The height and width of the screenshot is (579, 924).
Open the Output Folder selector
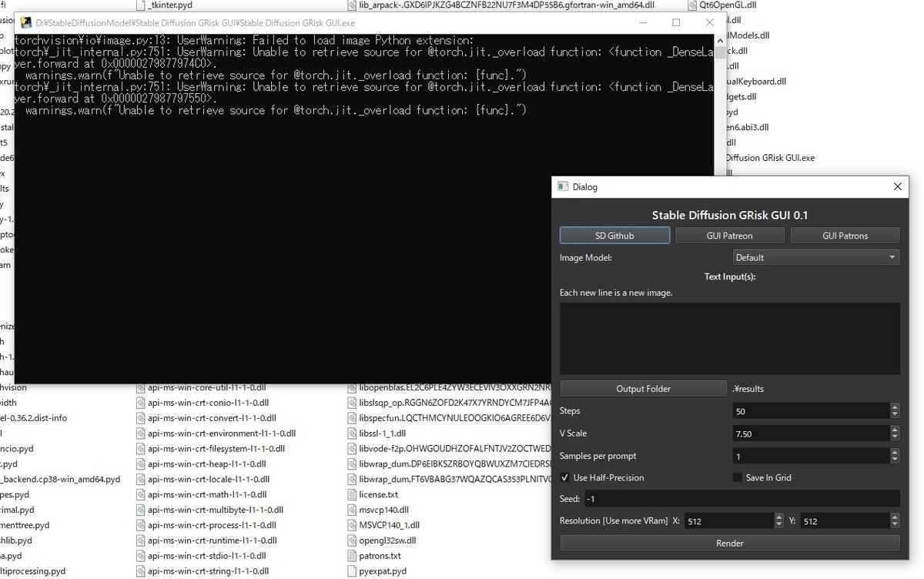[643, 388]
